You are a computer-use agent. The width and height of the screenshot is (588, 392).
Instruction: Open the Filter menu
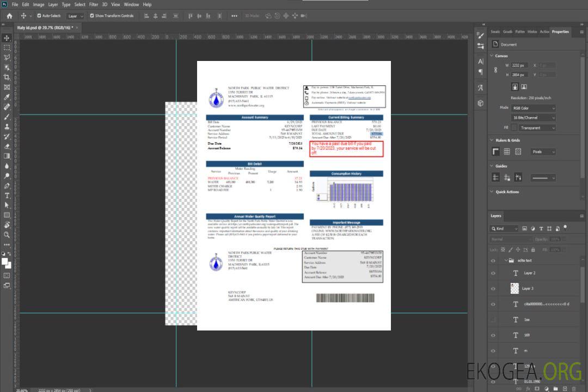(94, 4)
